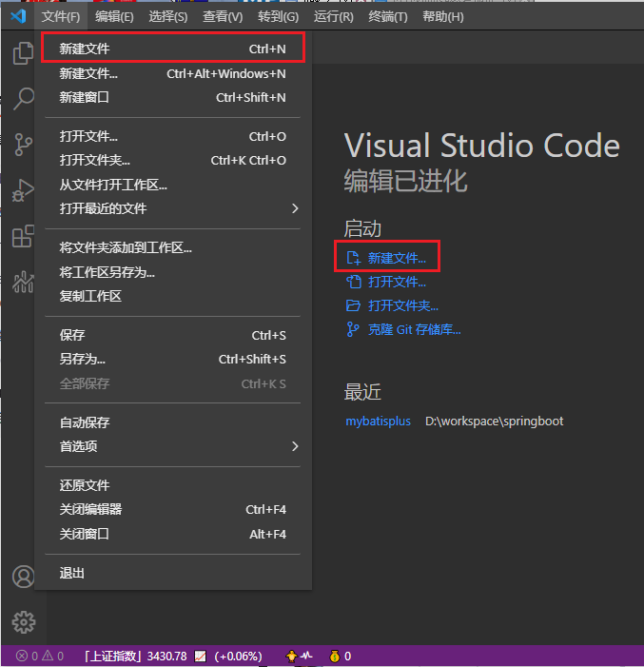Click the 新建文件... link under 启动

[x=397, y=258]
